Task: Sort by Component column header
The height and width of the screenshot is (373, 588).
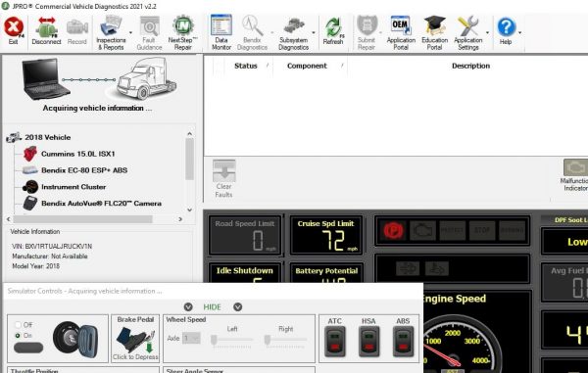Action: tap(307, 66)
